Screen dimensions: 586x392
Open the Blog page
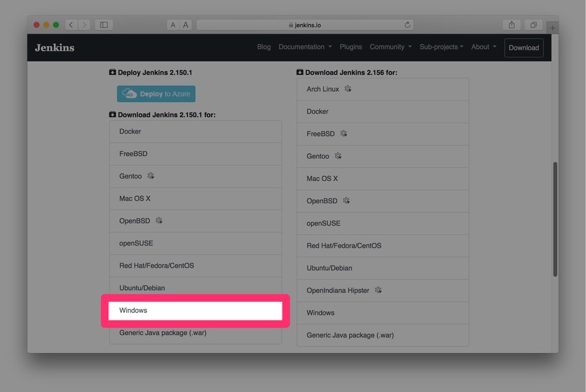(264, 47)
